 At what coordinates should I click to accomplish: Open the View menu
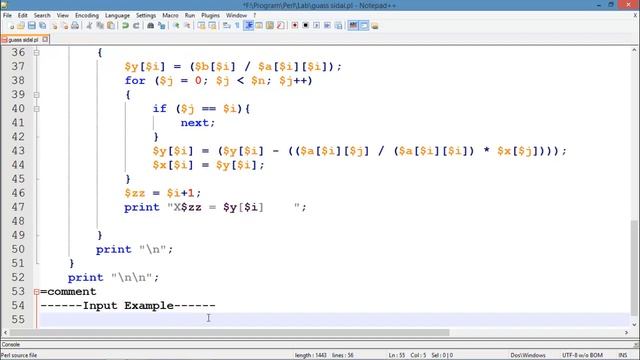click(62, 16)
